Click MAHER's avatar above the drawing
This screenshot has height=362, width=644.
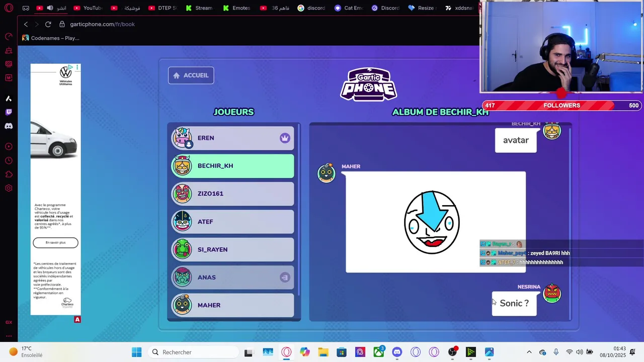326,172
